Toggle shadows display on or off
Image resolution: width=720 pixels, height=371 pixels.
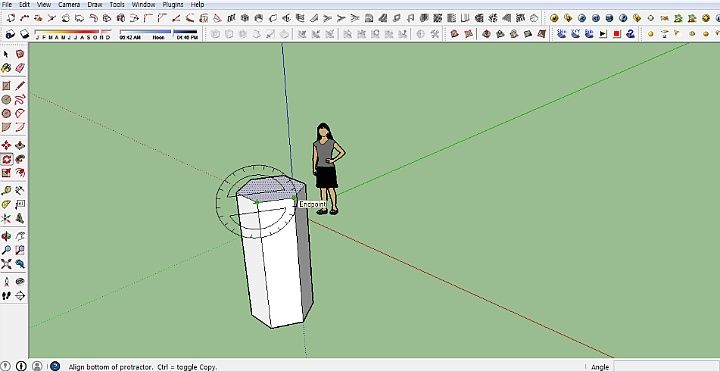24,34
